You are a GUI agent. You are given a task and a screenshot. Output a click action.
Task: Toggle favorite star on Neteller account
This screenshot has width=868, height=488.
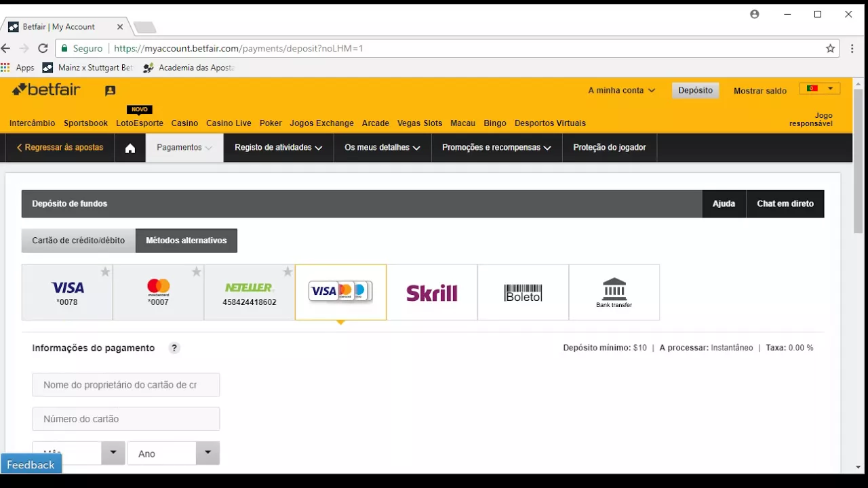click(288, 272)
